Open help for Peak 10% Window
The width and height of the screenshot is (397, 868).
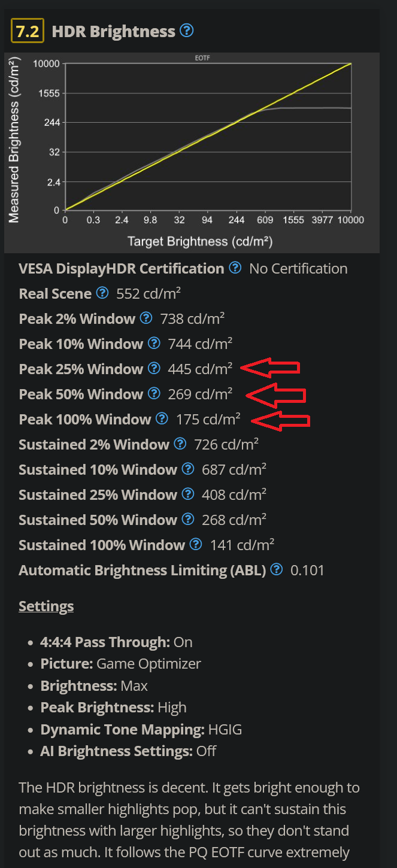coord(154,344)
